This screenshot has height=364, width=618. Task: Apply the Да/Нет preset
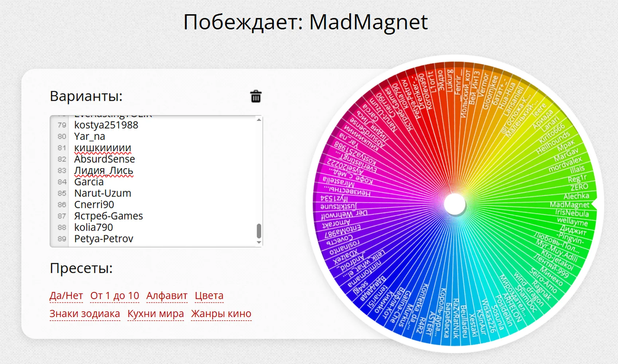(66, 296)
